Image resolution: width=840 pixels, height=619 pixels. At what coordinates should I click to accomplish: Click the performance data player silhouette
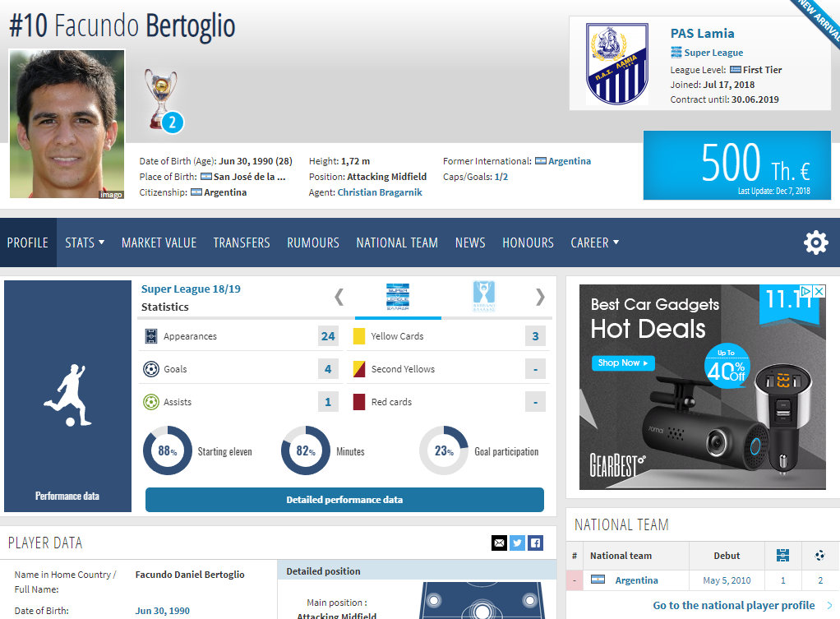[67, 395]
